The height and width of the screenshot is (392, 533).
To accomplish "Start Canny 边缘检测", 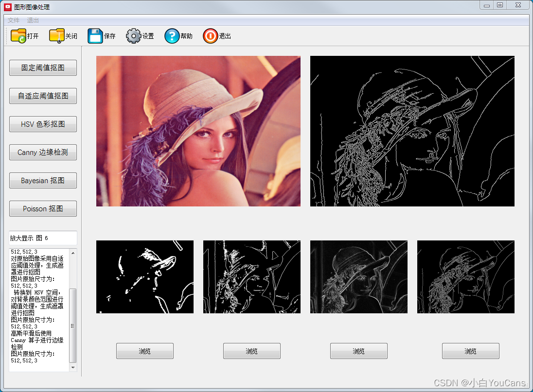I will 43,153.
